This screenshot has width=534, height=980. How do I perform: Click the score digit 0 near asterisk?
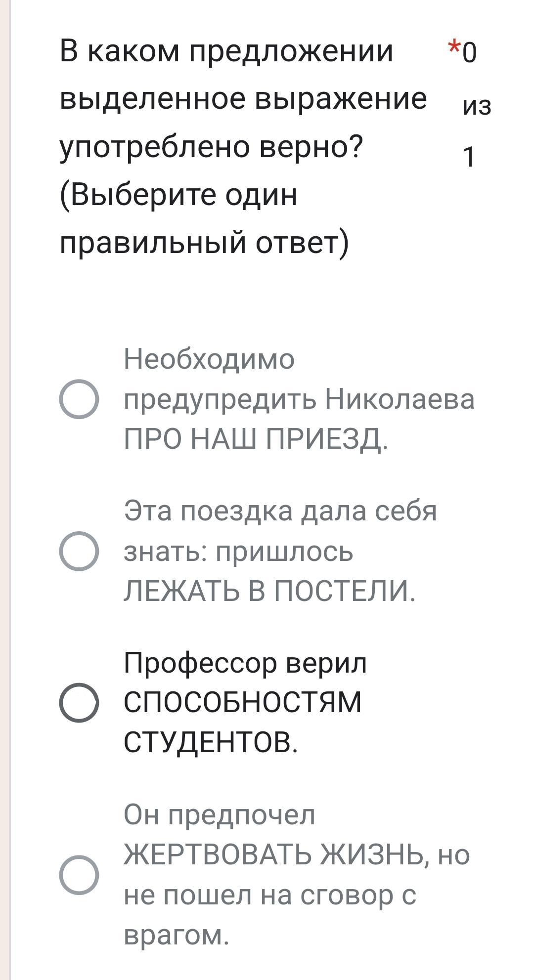[470, 52]
